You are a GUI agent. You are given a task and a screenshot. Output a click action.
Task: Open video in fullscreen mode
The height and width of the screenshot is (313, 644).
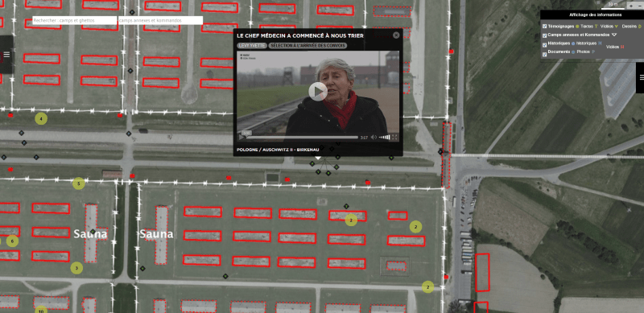[x=394, y=138]
